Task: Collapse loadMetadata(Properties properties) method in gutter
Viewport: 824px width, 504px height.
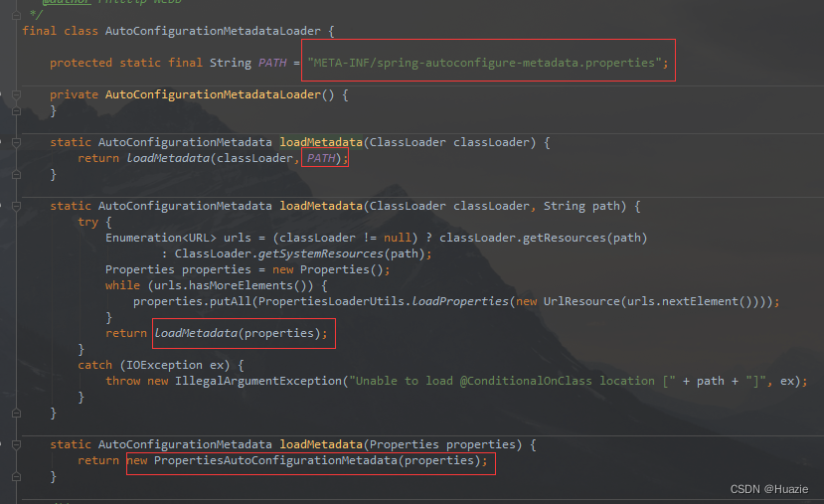Action: (x=16, y=444)
